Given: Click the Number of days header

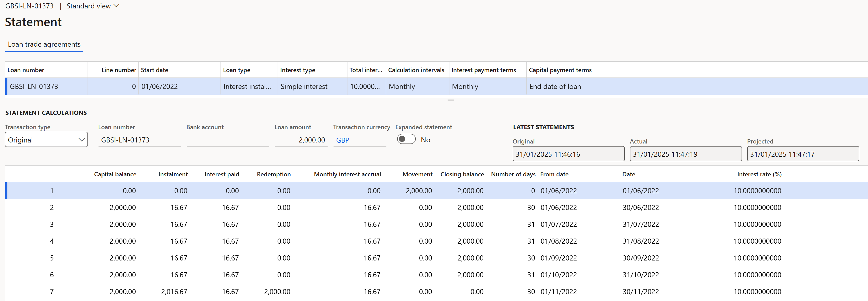Looking at the screenshot, I should coord(513,174).
